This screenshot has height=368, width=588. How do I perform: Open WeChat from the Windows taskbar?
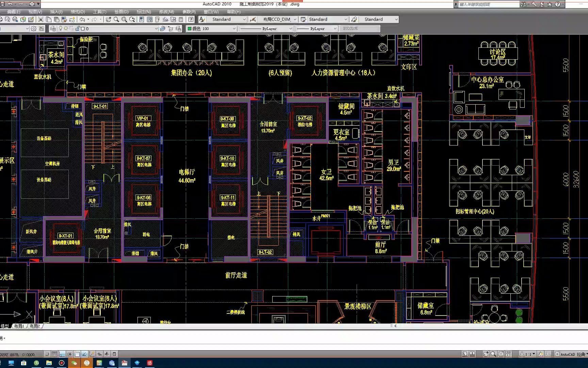(74, 363)
